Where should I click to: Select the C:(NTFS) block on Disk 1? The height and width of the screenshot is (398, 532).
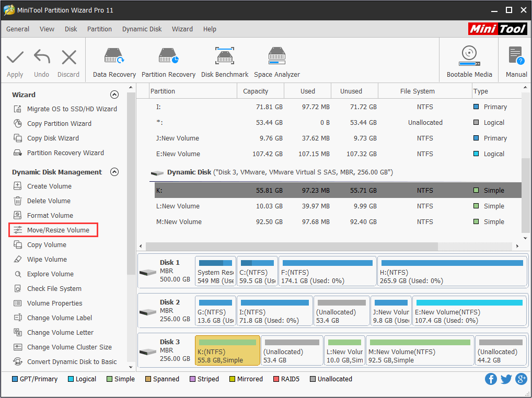257,272
